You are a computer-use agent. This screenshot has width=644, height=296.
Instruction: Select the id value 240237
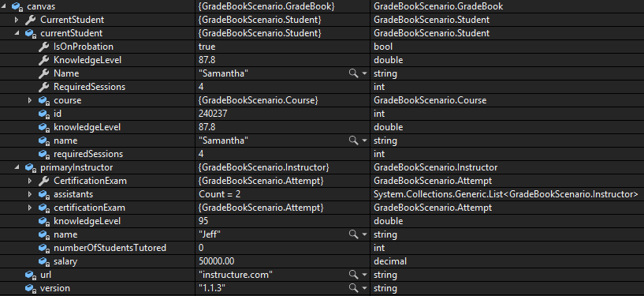pyautogui.click(x=213, y=114)
